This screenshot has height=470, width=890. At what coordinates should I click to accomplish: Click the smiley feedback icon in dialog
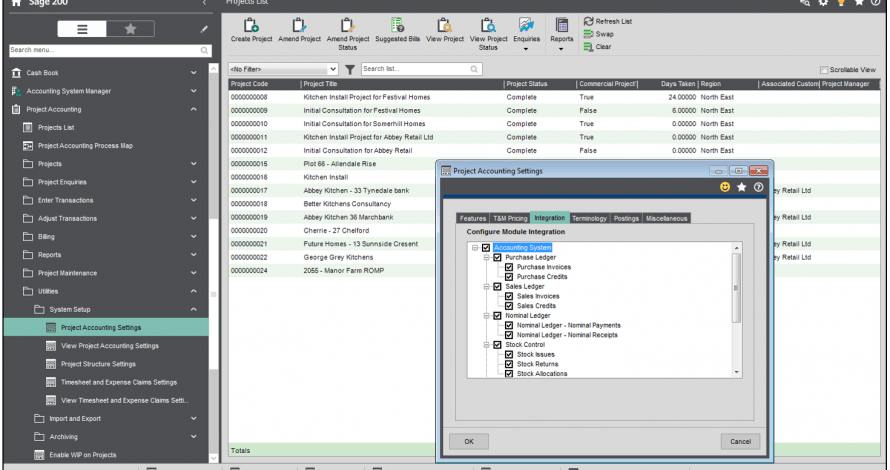coord(725,187)
